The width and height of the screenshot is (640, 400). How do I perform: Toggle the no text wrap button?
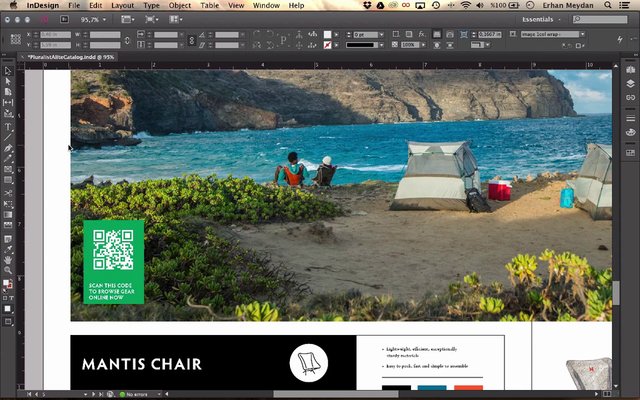click(x=437, y=34)
